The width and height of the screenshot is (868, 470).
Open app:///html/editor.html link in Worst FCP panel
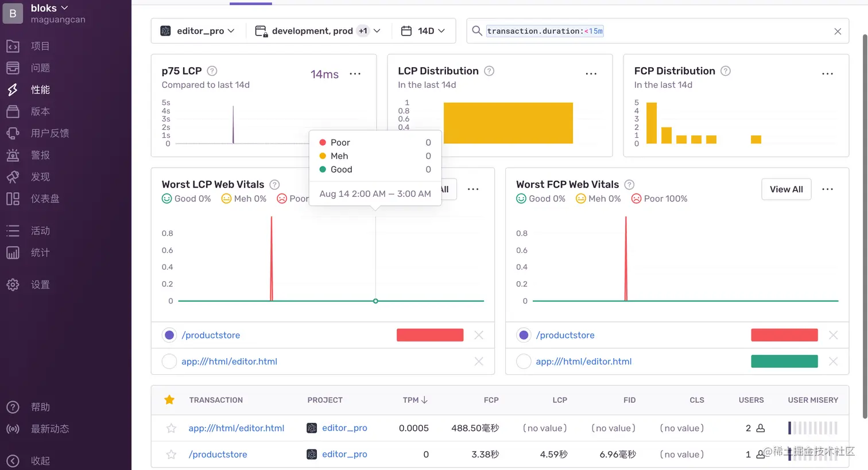click(x=583, y=362)
